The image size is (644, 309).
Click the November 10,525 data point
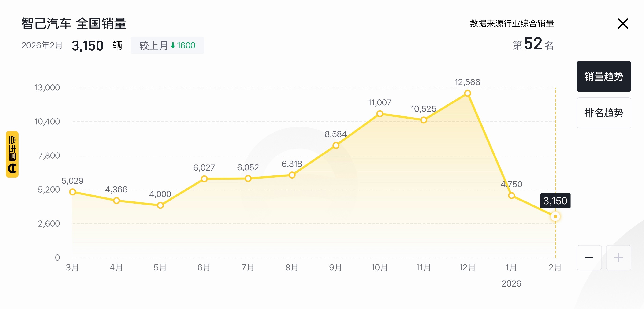point(424,120)
